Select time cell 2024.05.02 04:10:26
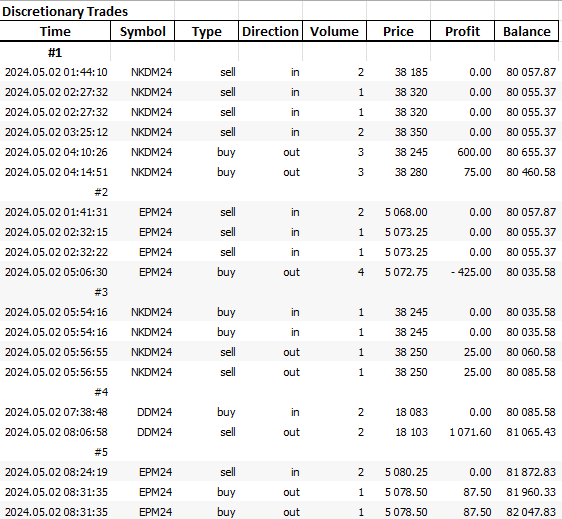 56,152
